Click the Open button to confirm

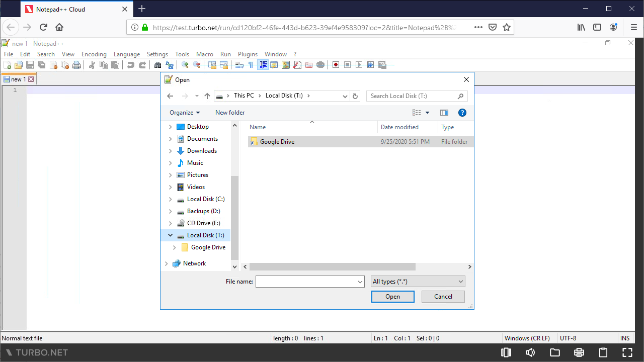tap(392, 297)
